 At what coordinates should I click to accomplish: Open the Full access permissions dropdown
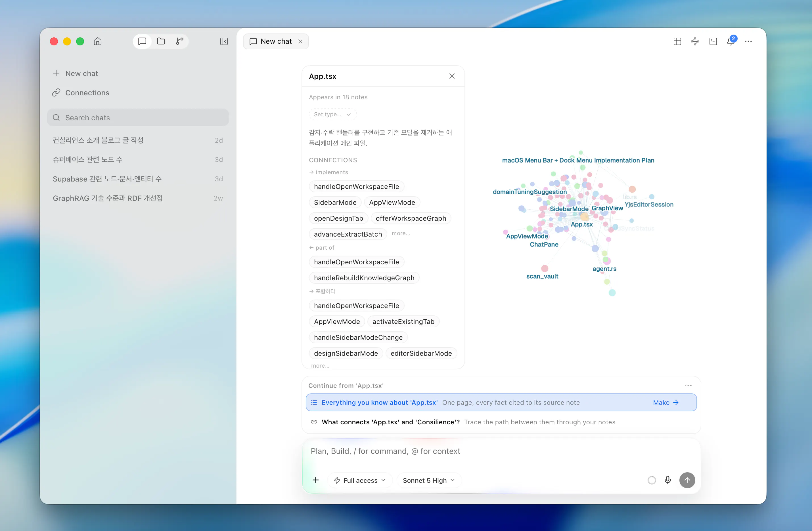[360, 480]
